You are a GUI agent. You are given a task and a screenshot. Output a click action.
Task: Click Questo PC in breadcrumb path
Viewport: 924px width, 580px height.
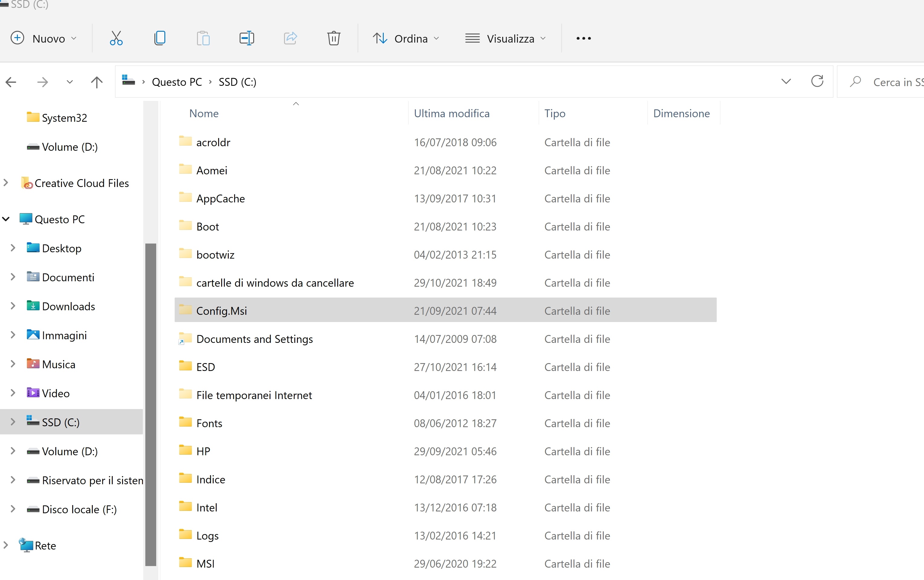click(x=177, y=82)
